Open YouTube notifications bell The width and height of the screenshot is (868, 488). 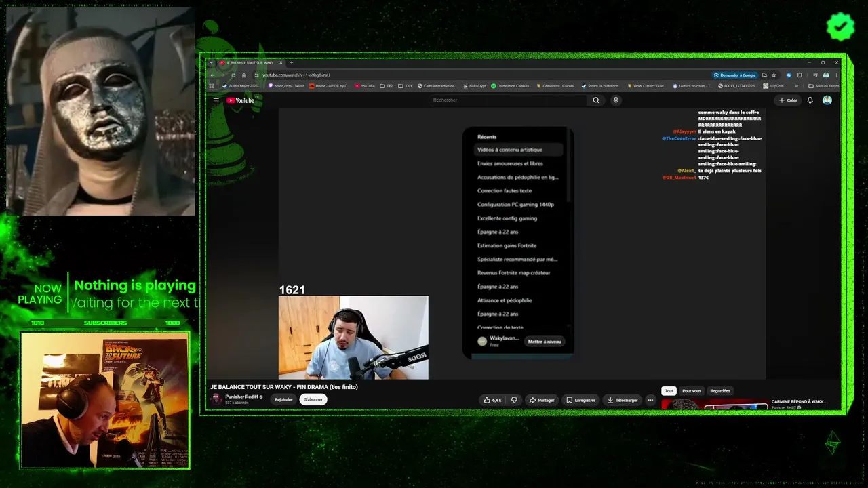(810, 100)
